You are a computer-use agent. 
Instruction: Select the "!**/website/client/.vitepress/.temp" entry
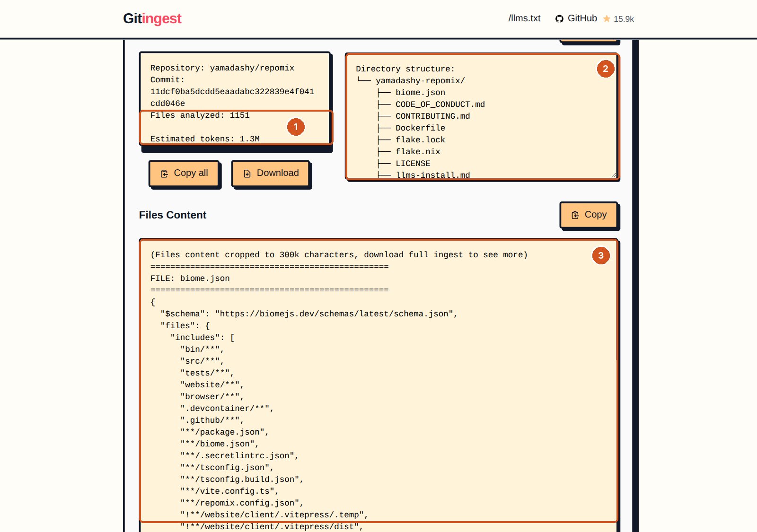274,515
